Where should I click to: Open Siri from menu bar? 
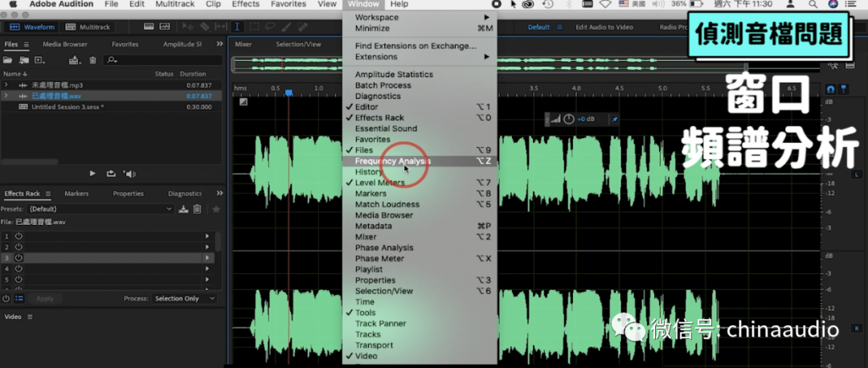(833, 4)
